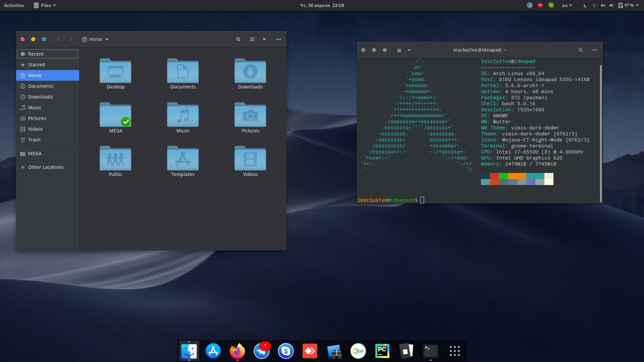Select Pictures in Files sidebar
644x362 pixels.
click(48, 118)
